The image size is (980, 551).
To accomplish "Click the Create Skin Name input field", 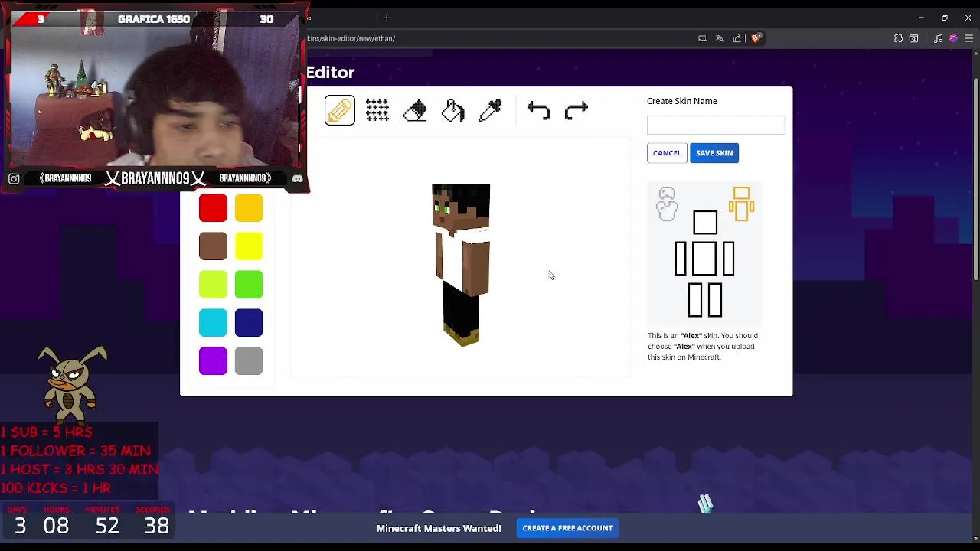I will point(716,125).
